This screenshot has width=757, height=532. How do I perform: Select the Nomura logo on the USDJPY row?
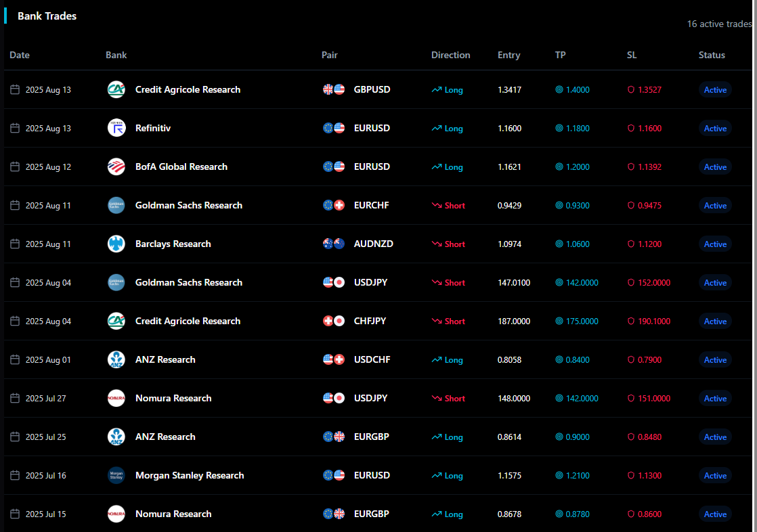(x=116, y=398)
